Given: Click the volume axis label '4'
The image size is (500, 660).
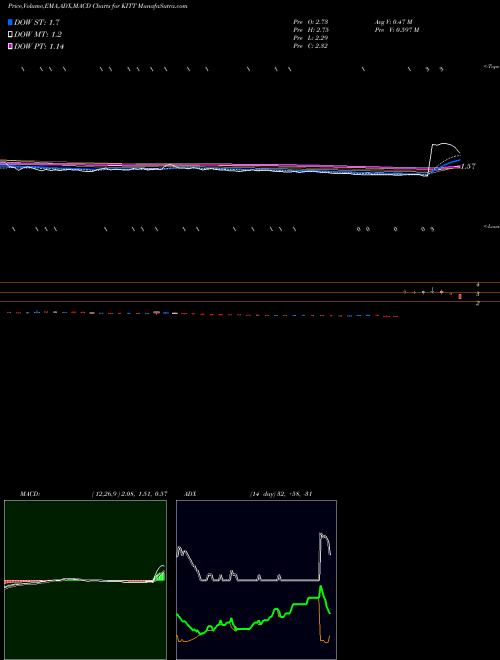Looking at the screenshot, I should click(478, 285).
